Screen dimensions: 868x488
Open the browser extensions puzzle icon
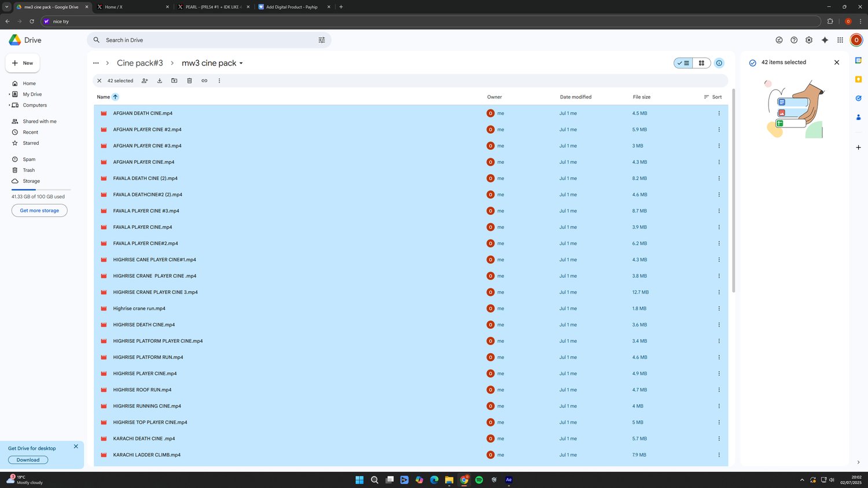click(x=830, y=21)
